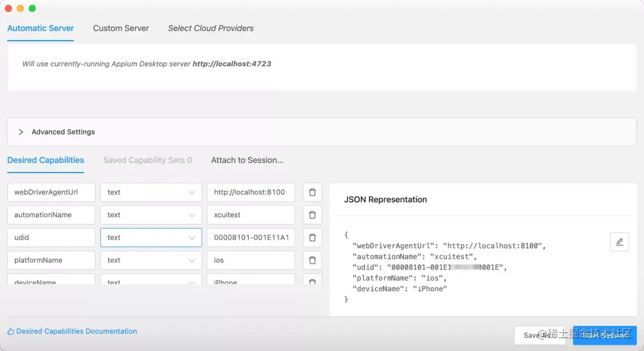Delete the webDriverAgentUrl capability row
The width and height of the screenshot is (644, 351).
[312, 192]
